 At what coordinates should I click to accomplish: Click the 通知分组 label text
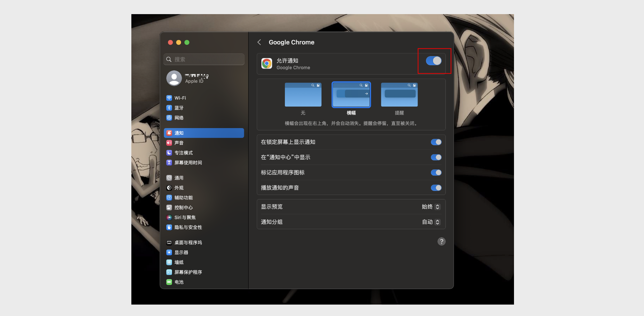point(272,222)
